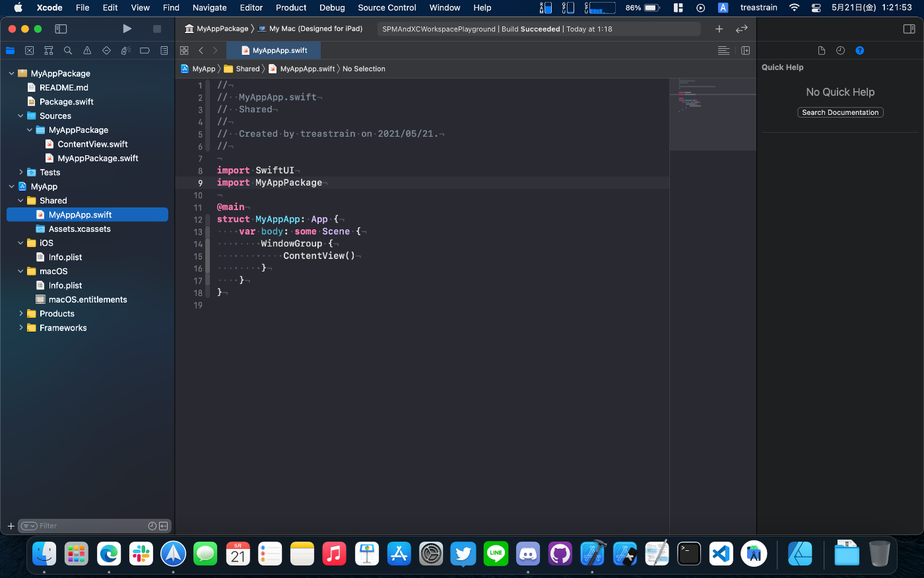The image size is (924, 578).
Task: Toggle recently modified files filter
Action: [152, 526]
